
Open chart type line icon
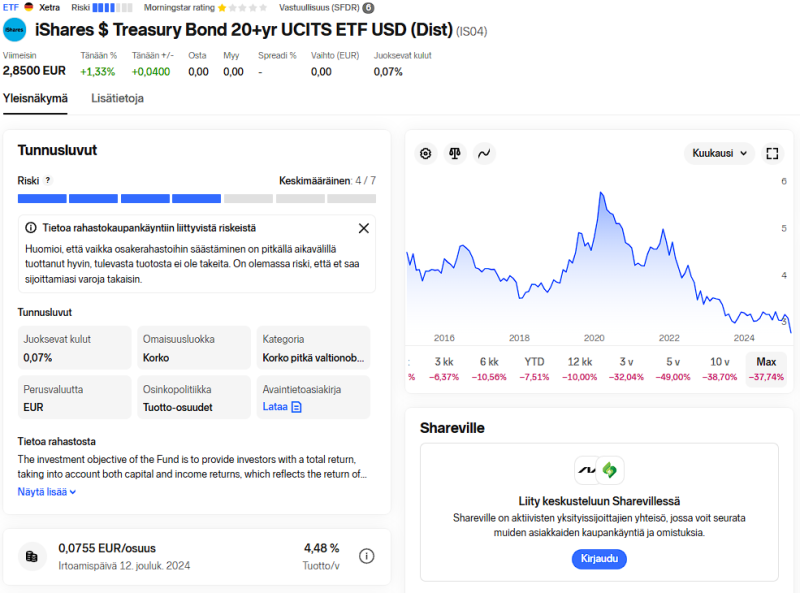coord(484,153)
